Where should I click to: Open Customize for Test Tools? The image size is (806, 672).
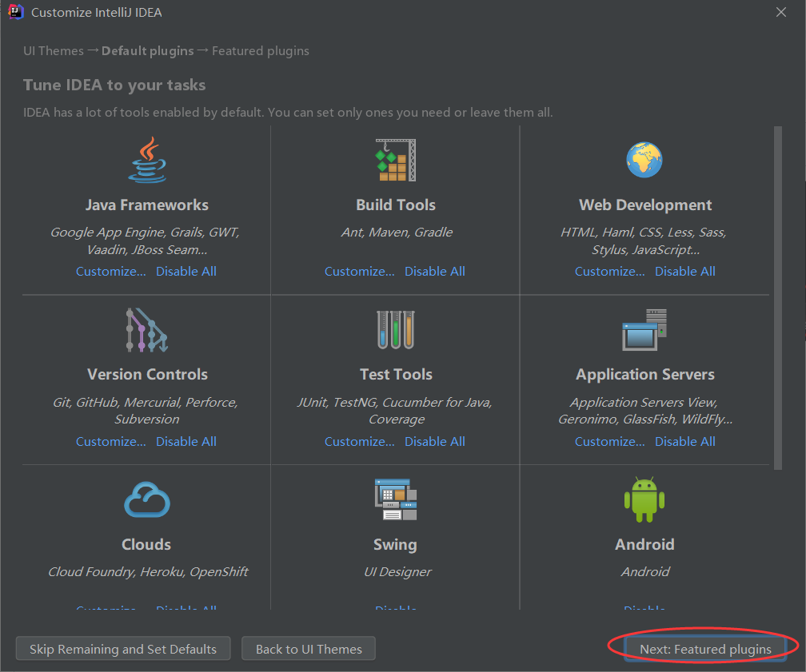(x=360, y=441)
